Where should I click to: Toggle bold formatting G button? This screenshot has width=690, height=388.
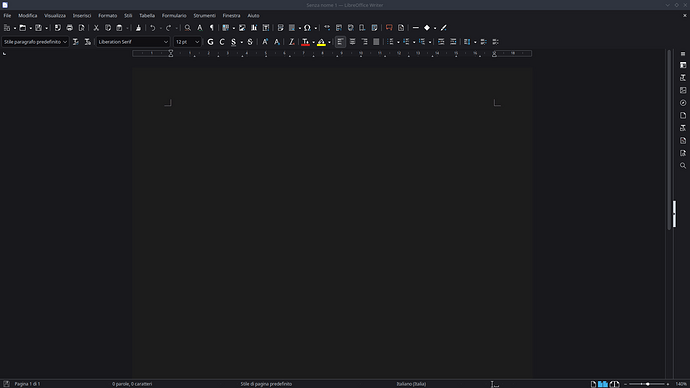point(210,42)
